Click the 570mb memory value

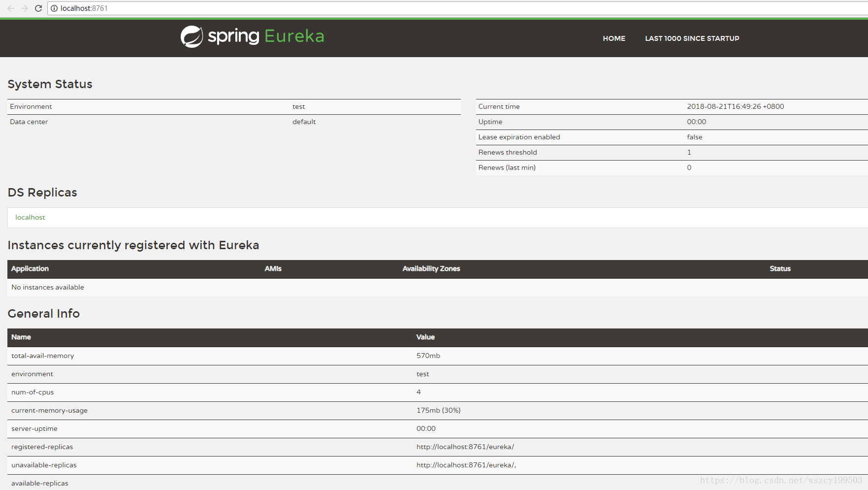(x=428, y=356)
